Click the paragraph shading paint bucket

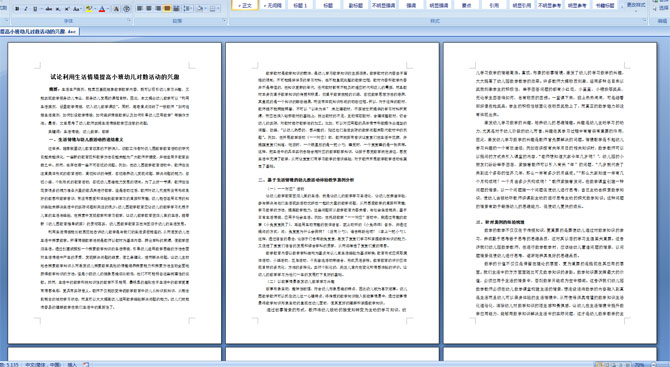200,9
